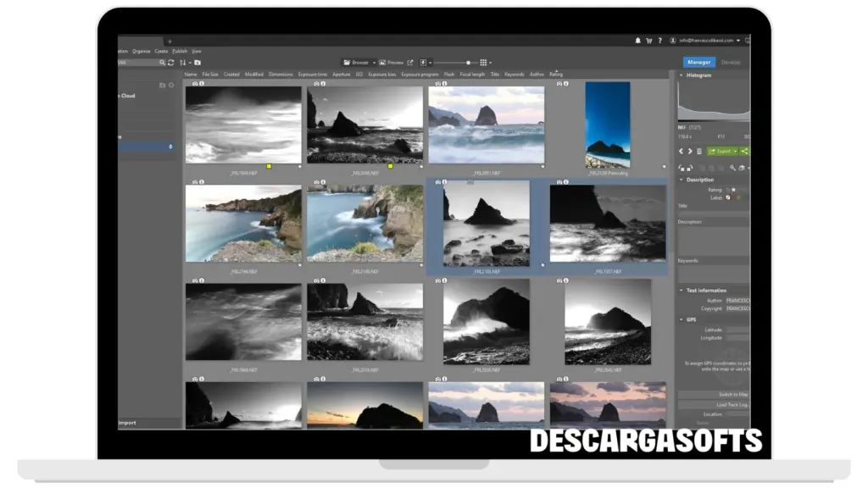868x488 pixels.
Task: Set the star rating in Description panel
Action: (734, 190)
